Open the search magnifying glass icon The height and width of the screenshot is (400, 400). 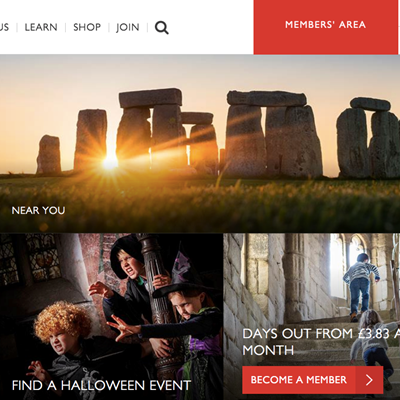pyautogui.click(x=162, y=27)
